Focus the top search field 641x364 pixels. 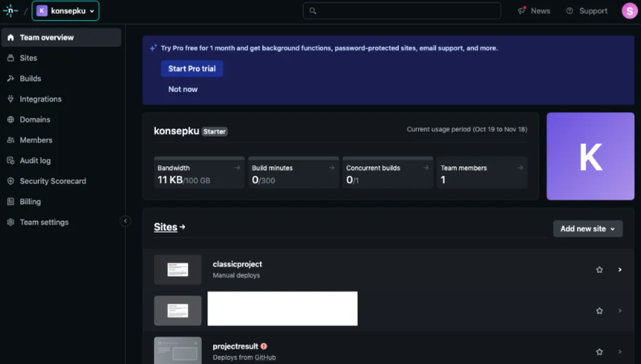point(401,10)
